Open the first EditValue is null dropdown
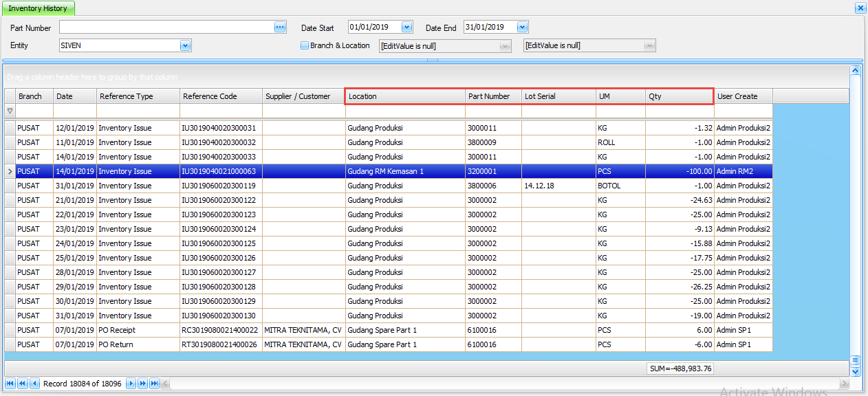Viewport: 868px width, 396px height. 506,45
